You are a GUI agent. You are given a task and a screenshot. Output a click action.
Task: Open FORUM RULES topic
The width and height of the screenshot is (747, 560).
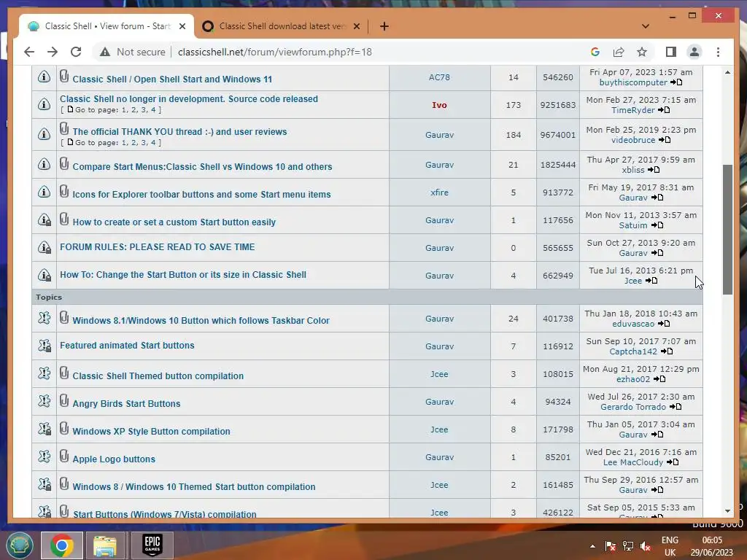click(x=158, y=247)
